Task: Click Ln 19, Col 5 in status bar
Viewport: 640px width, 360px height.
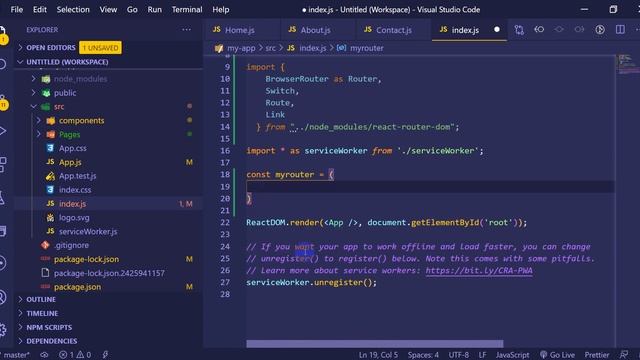Action: (378, 355)
